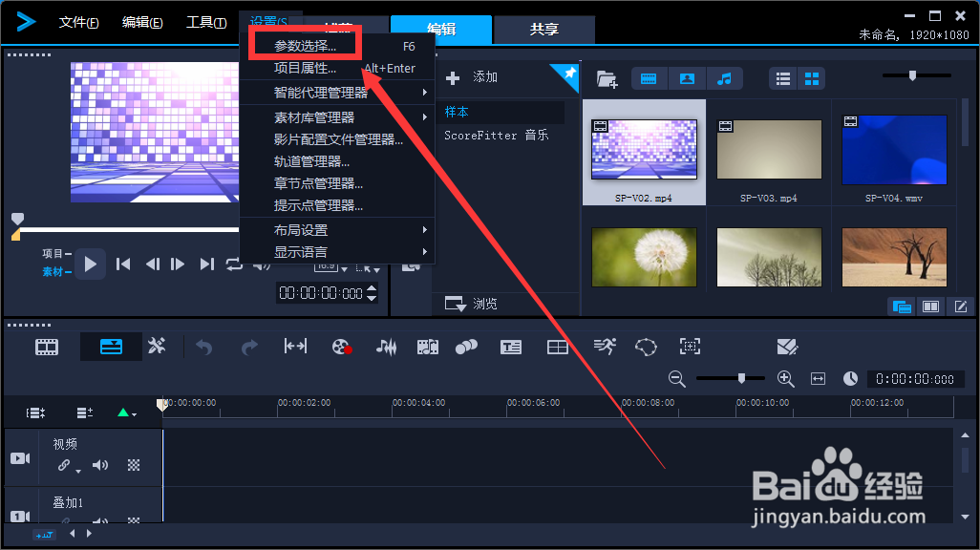Select ScoreFitter 音乐 library entry
The image size is (980, 550).
tap(497, 135)
